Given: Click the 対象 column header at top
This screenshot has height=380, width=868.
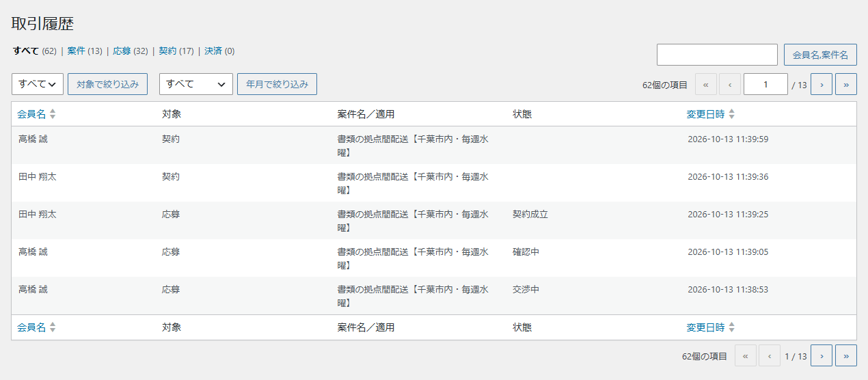Looking at the screenshot, I should pyautogui.click(x=171, y=114).
